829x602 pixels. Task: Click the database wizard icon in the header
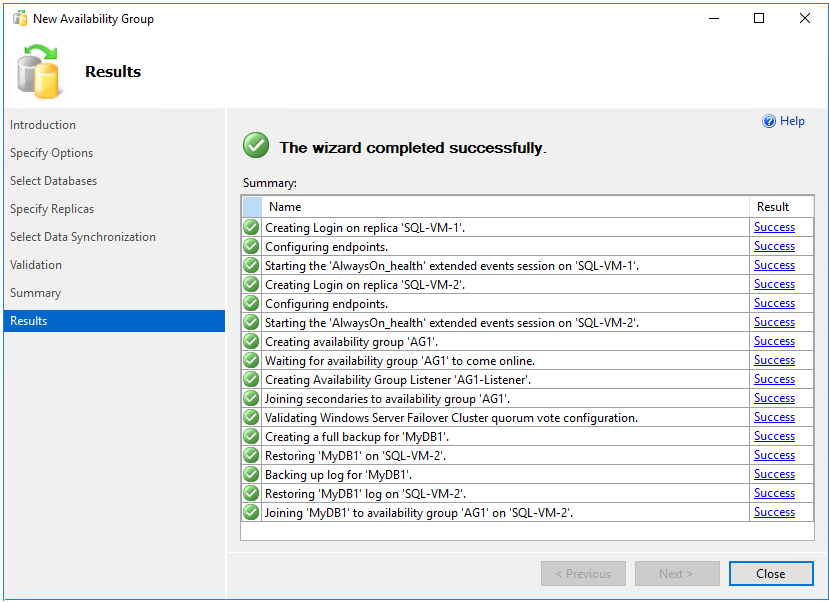pyautogui.click(x=40, y=71)
